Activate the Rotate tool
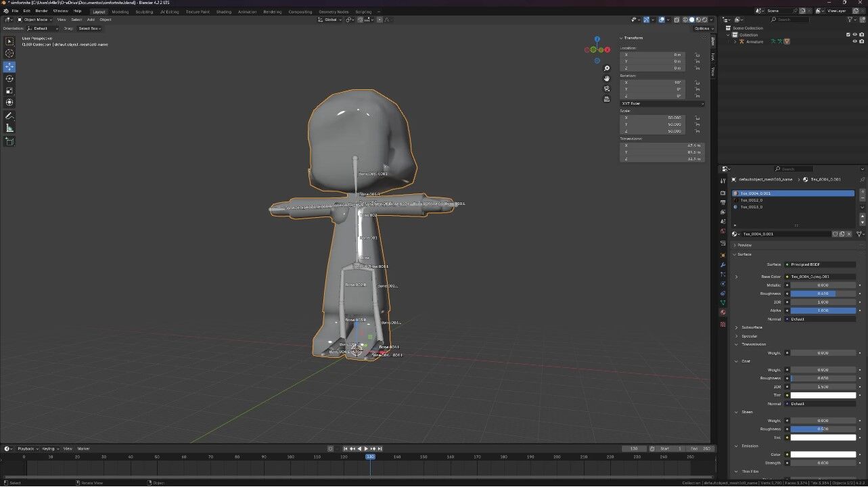Image resolution: width=868 pixels, height=487 pixels. (9, 78)
